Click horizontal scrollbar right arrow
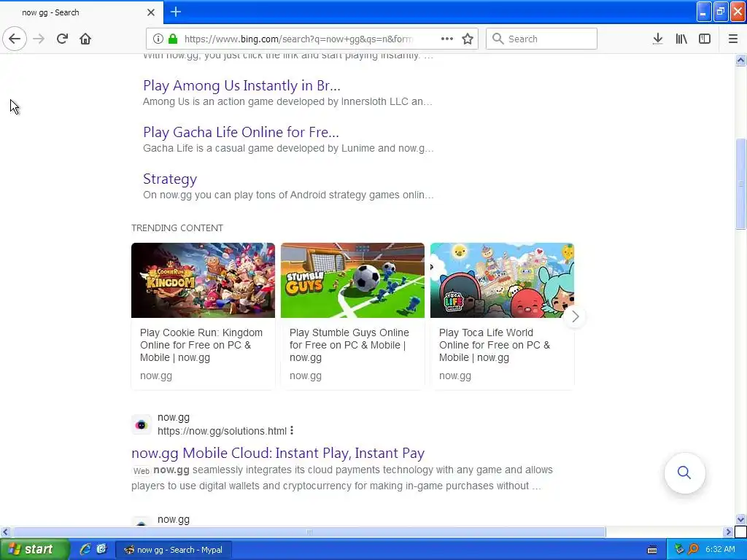747x560 pixels. 728,532
